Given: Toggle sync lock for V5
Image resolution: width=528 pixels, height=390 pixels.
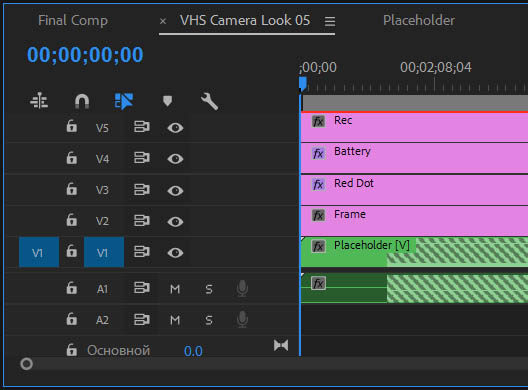Looking at the screenshot, I should pos(142,127).
